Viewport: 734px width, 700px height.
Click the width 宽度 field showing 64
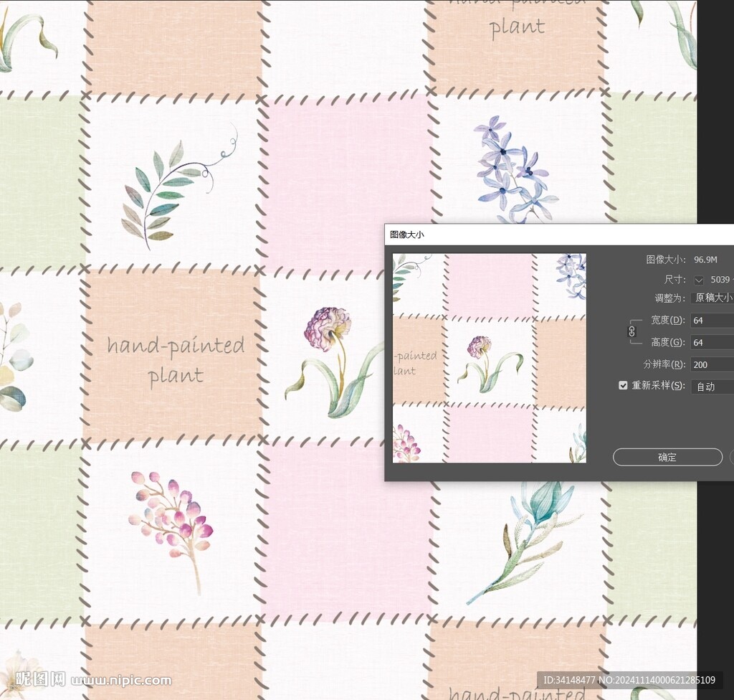pos(712,320)
